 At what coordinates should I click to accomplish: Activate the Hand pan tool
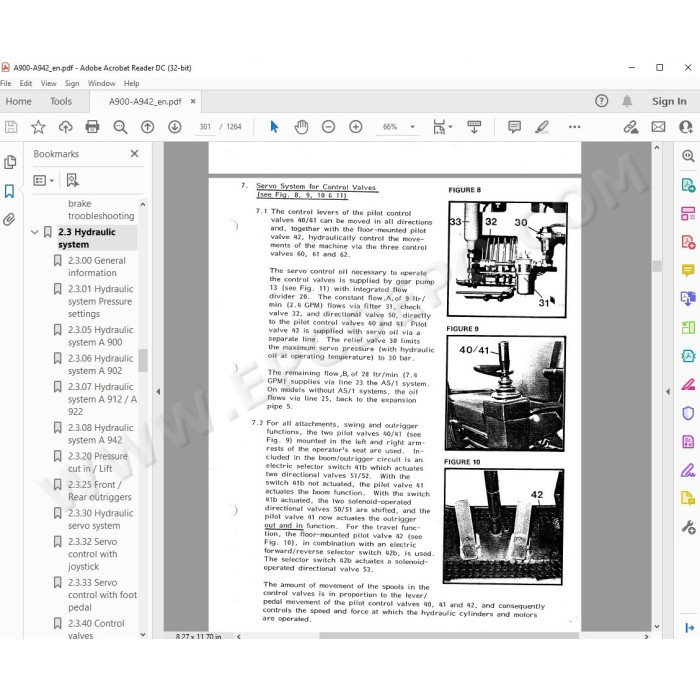tap(301, 127)
